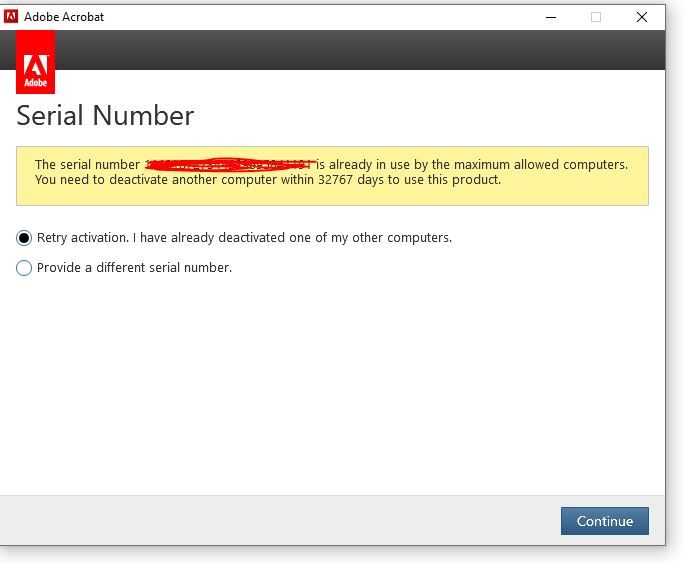
Task: Minimize the Adobe Acrobat window
Action: click(551, 17)
